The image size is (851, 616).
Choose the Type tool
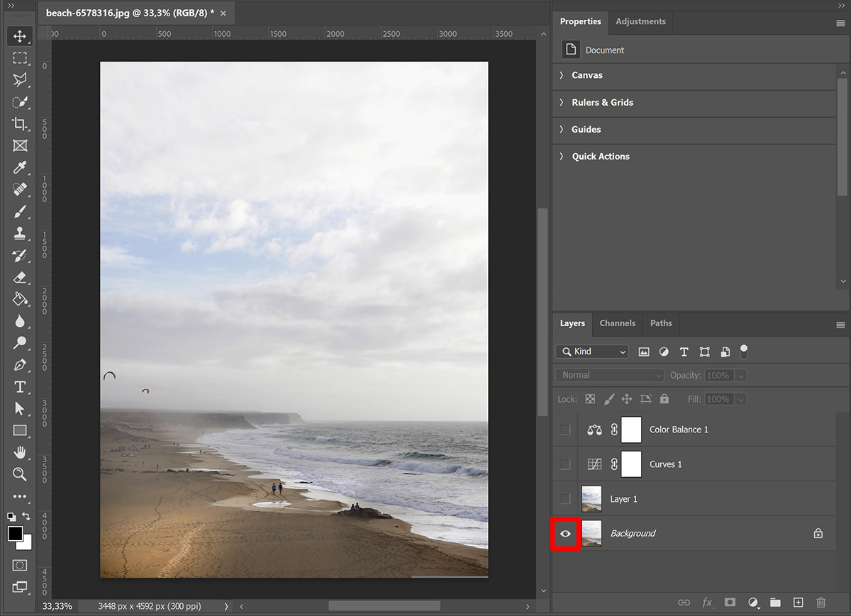coord(20,387)
